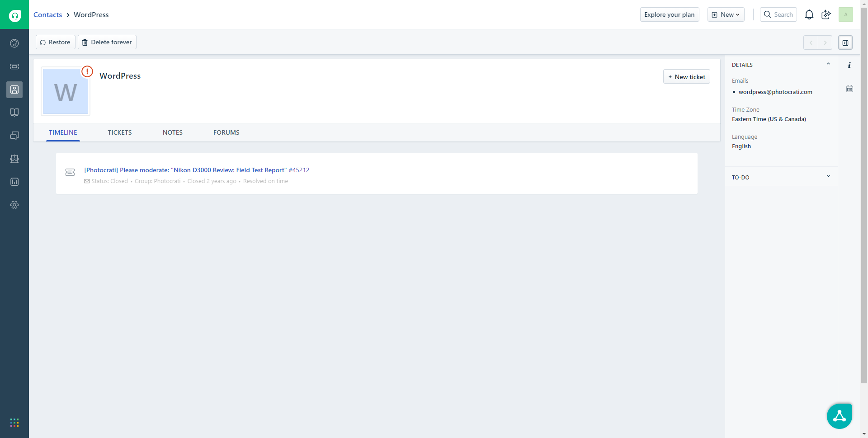Click the wordpress@photocrati.com email
The height and width of the screenshot is (438, 868).
[x=775, y=92]
